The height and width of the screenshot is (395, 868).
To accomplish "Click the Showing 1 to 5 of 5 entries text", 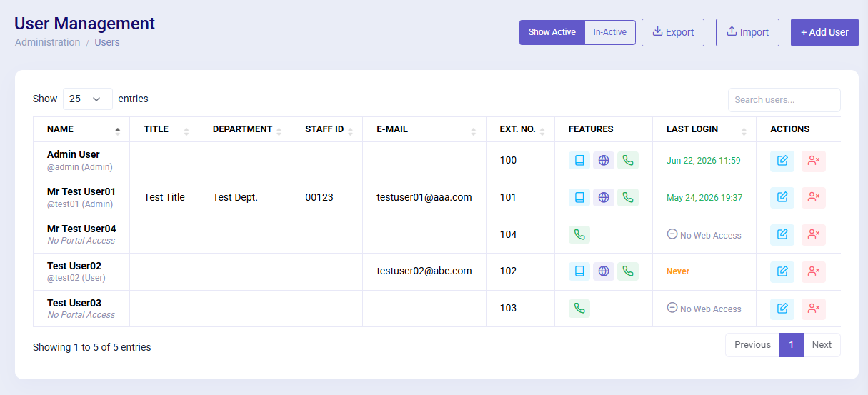I will coord(92,347).
